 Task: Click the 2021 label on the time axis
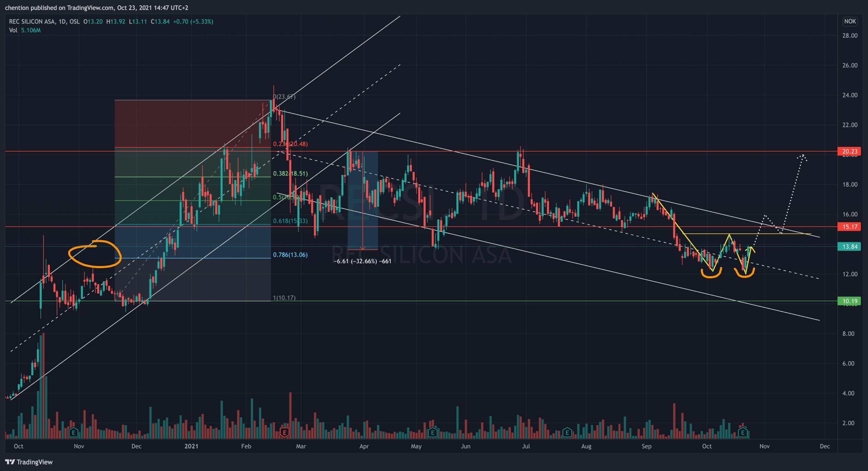tap(191, 446)
